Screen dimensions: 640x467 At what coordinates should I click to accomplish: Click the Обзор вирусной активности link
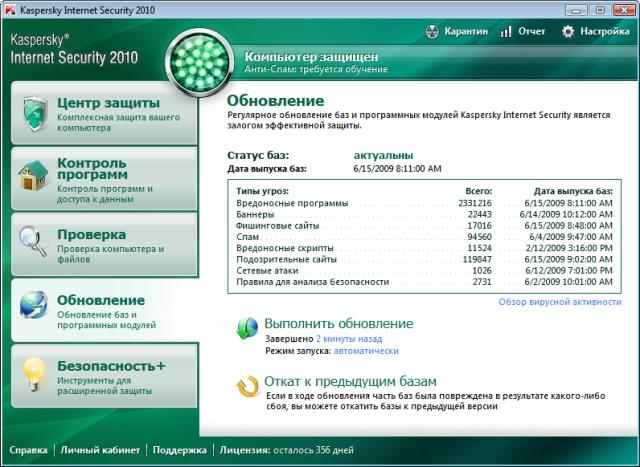pyautogui.click(x=560, y=302)
